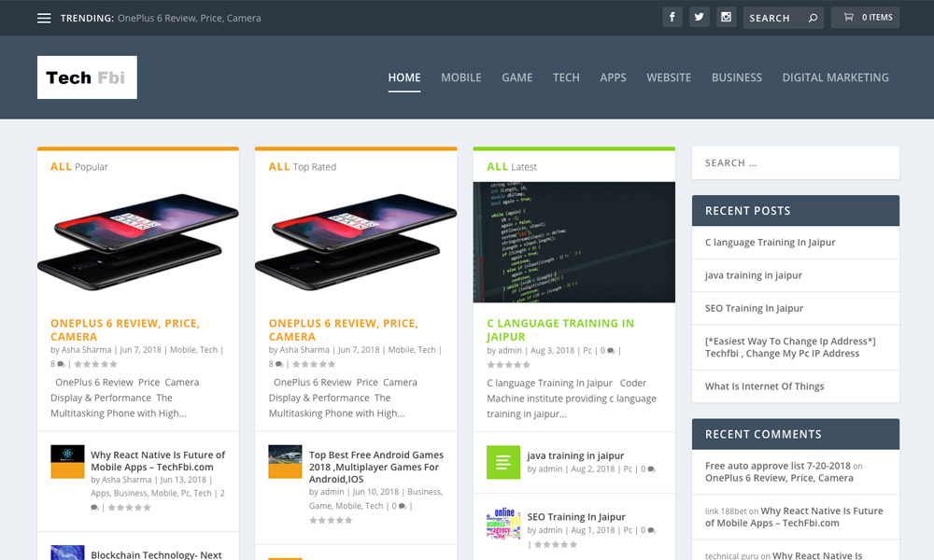Screen dimensions: 934x560
Task: Open the Instagram profile icon
Action: click(x=726, y=17)
